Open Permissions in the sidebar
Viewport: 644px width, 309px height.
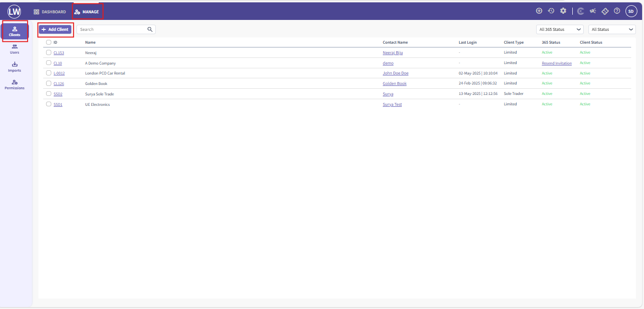[x=15, y=84]
